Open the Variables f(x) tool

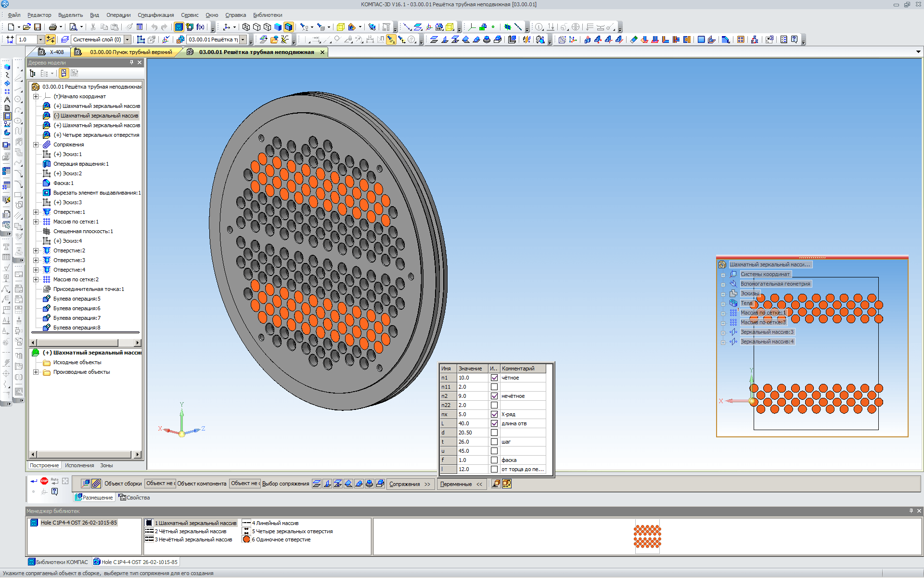(200, 27)
